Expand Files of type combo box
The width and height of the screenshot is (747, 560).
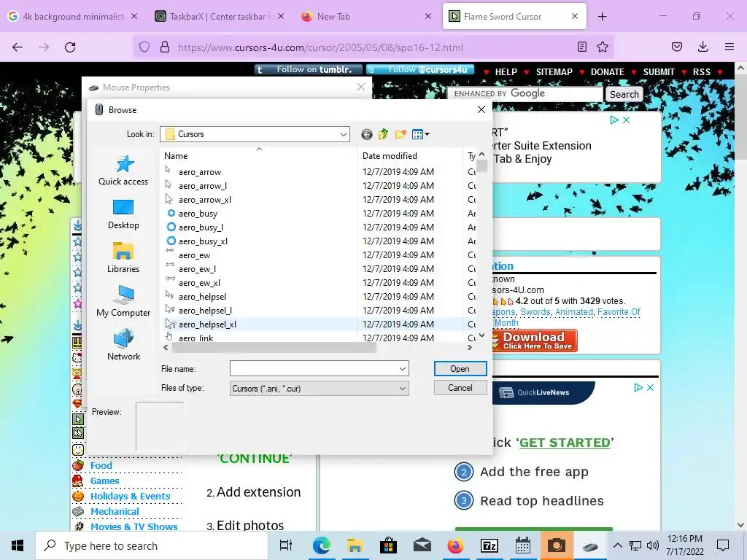pos(320,389)
